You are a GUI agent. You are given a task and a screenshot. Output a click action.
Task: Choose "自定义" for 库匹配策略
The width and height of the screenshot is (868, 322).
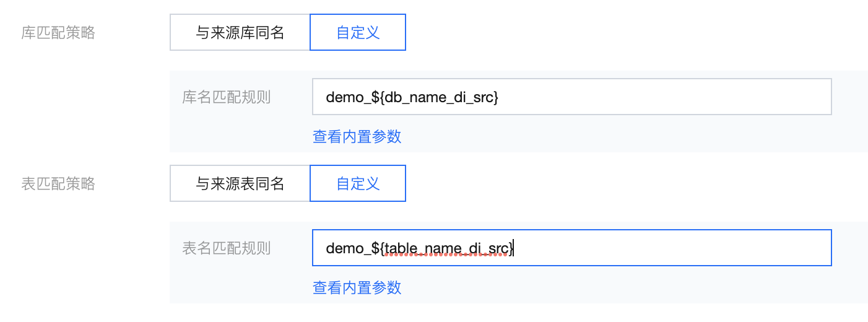tap(357, 33)
